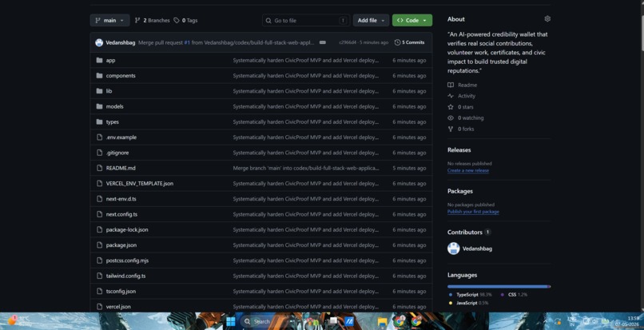
Task: View 0 forks link
Action: (461, 129)
